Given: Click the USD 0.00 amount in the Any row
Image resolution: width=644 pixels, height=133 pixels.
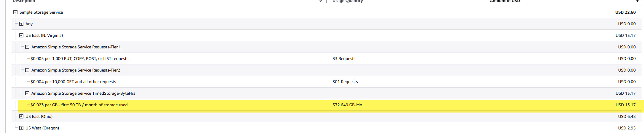Looking at the screenshot, I should click(x=627, y=24).
